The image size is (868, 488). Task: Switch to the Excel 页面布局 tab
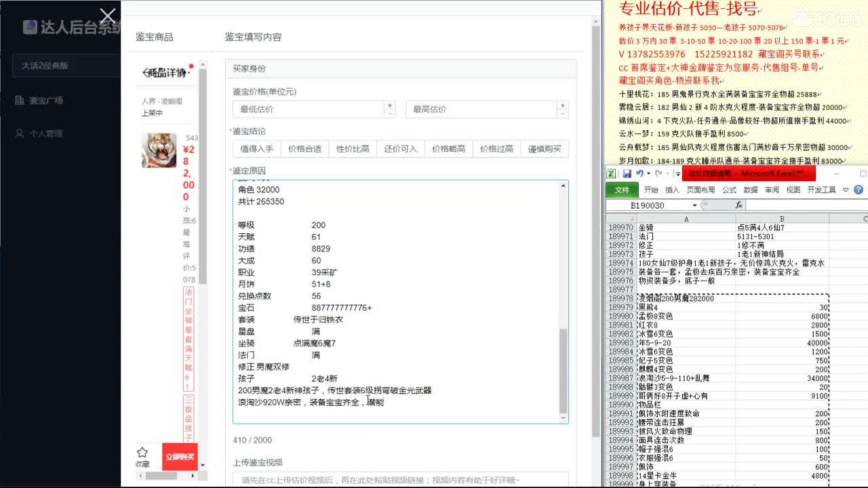pyautogui.click(x=701, y=190)
